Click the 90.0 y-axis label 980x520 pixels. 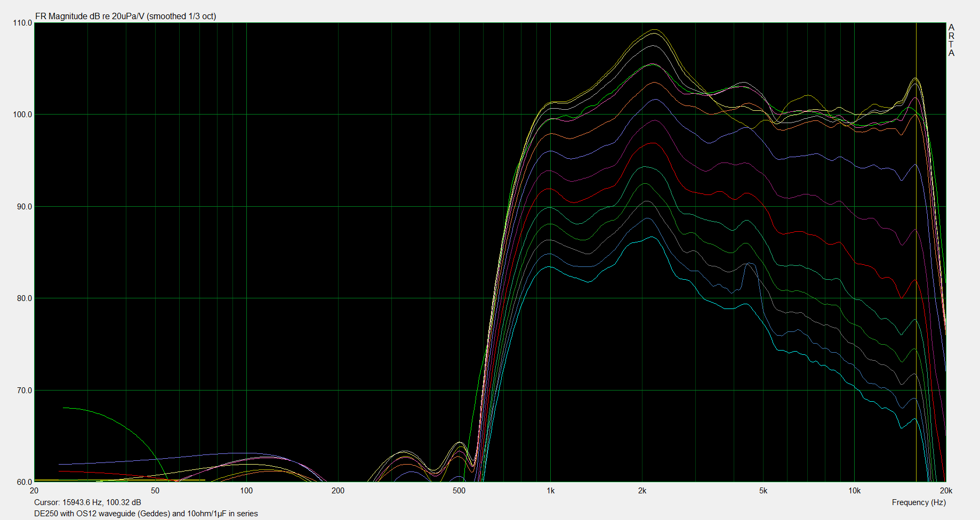[24, 207]
